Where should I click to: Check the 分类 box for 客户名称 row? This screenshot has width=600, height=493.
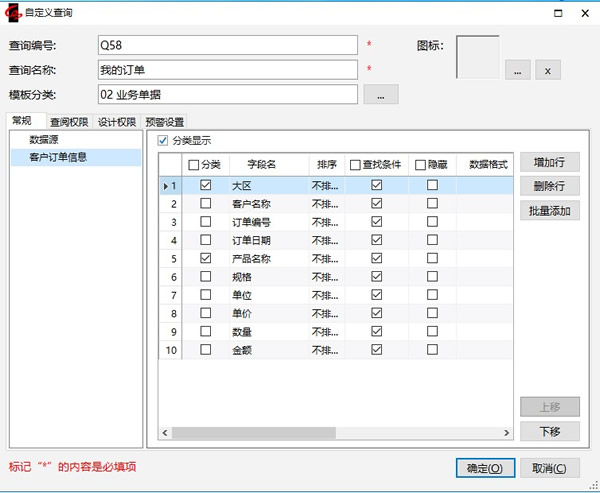[206, 203]
